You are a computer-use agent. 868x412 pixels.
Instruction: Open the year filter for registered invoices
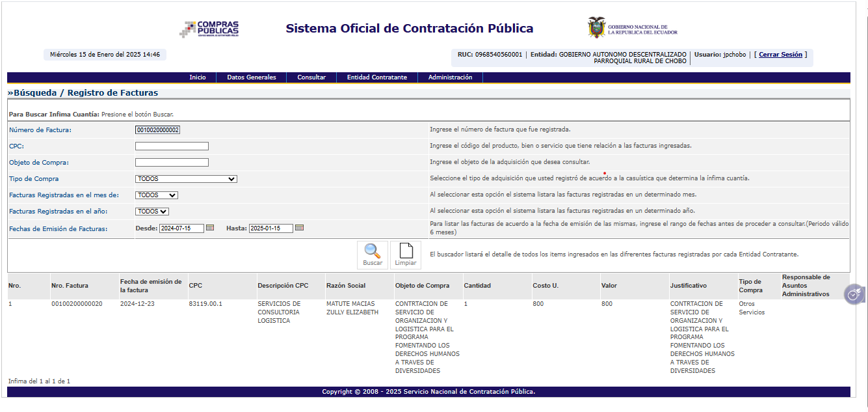pyautogui.click(x=151, y=212)
